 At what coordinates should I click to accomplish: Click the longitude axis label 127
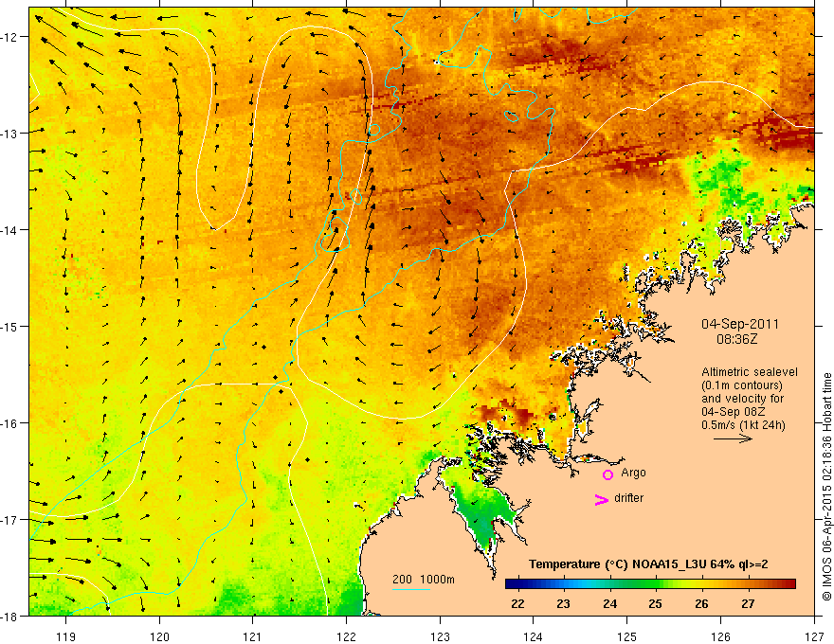[814, 636]
